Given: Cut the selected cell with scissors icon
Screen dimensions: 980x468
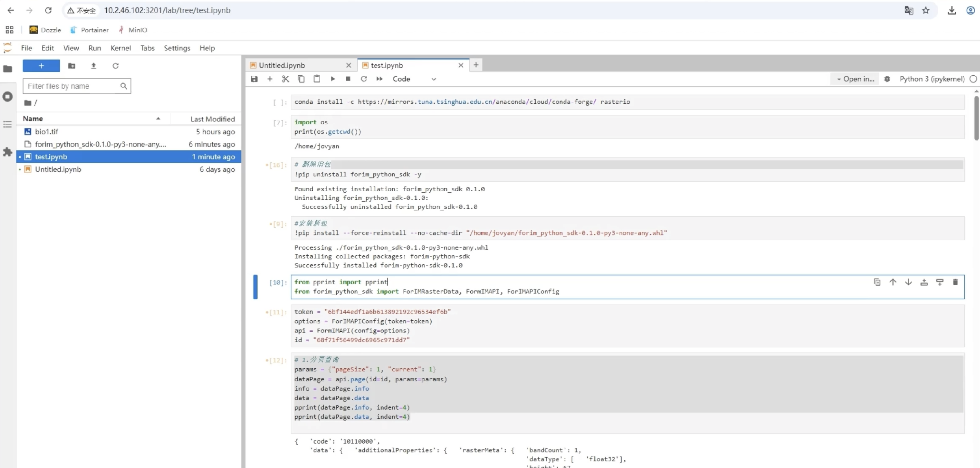Looking at the screenshot, I should [x=285, y=79].
